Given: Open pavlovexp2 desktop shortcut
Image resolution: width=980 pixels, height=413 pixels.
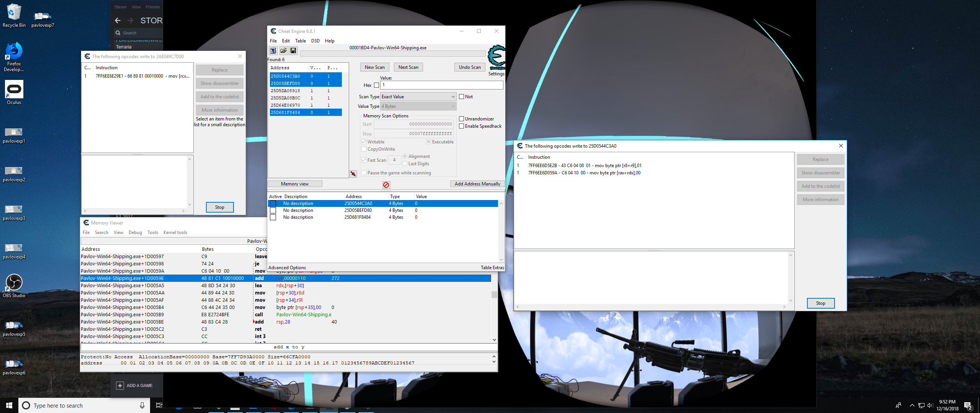Looking at the screenshot, I should [x=14, y=174].
